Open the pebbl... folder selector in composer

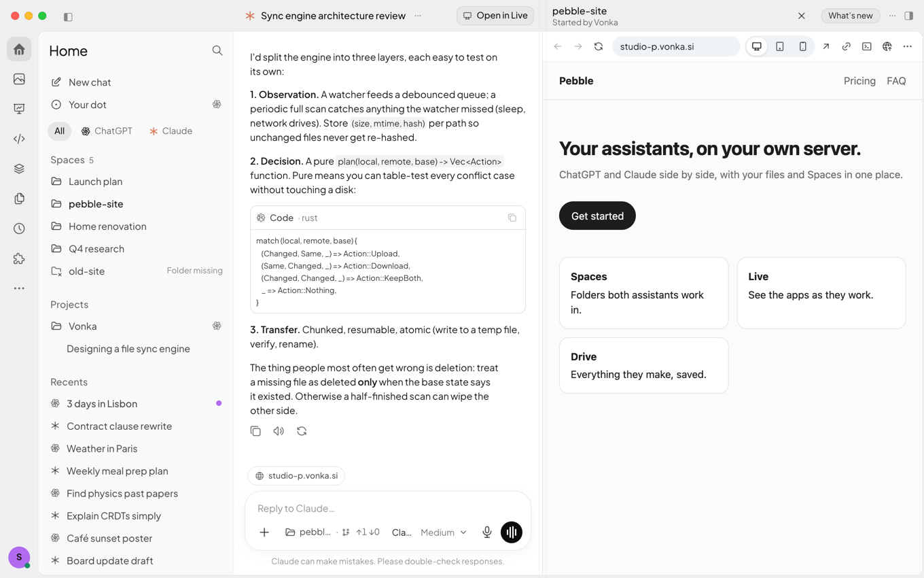click(x=308, y=532)
